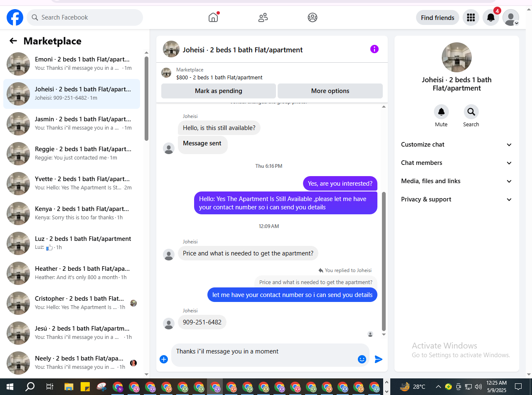Open the Jesú conversation
Screen dimensions: 532x395
(71, 333)
